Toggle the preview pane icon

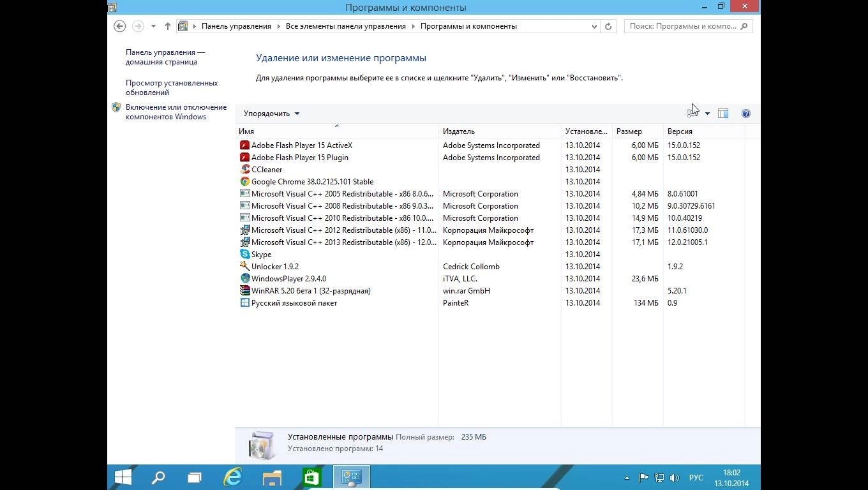click(723, 114)
